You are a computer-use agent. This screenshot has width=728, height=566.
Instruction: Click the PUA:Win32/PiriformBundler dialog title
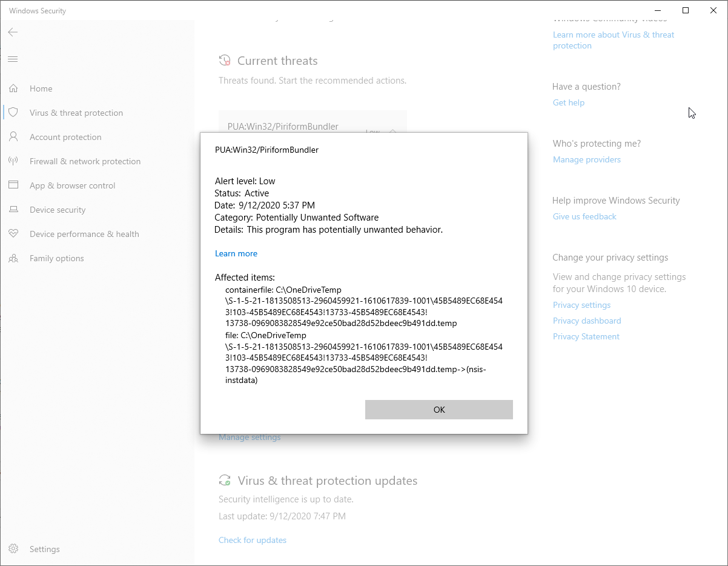pyautogui.click(x=266, y=150)
